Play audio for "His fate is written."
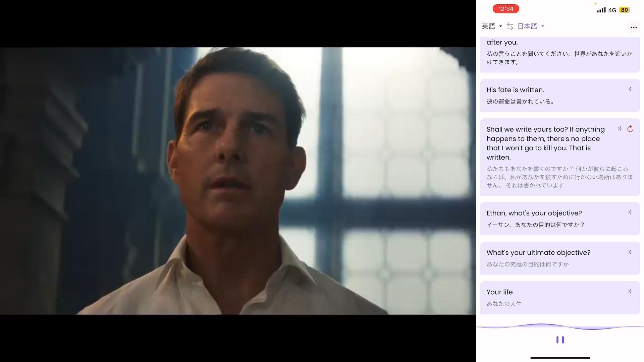The width and height of the screenshot is (644, 362). click(630, 89)
